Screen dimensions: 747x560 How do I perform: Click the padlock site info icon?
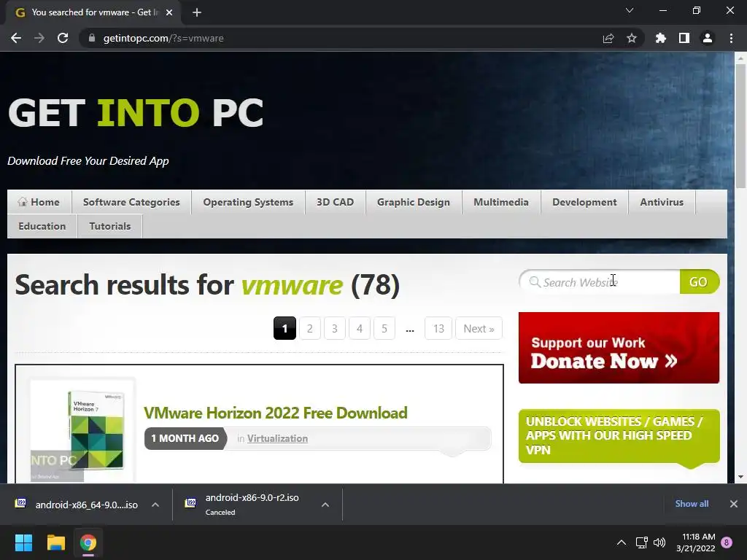93,38
